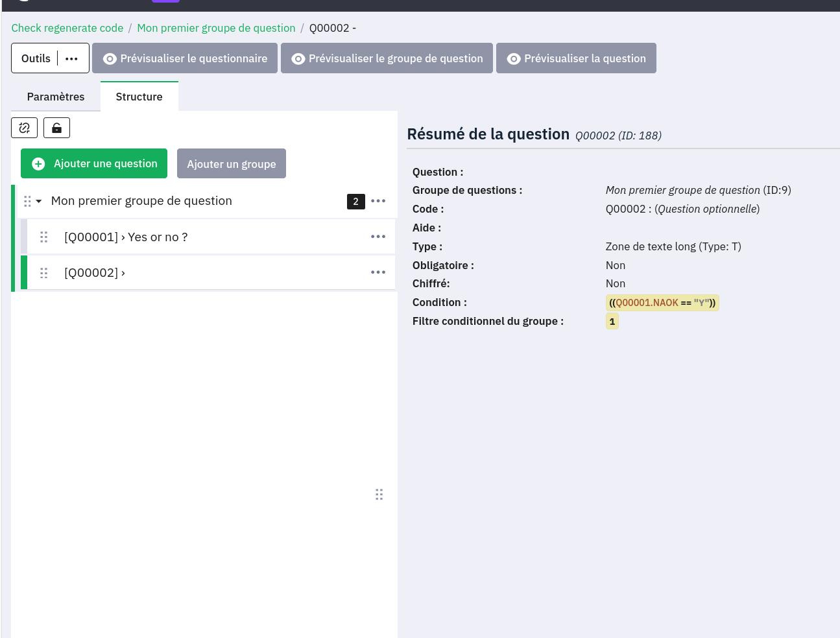Open the question group's three-dot menu
Screen dimensions: 840x638
coord(378,201)
